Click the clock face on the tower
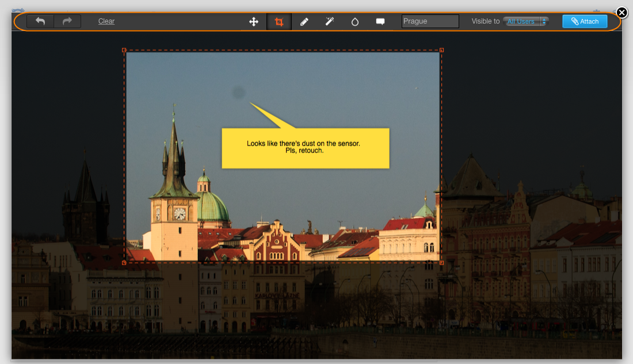 [x=180, y=213]
